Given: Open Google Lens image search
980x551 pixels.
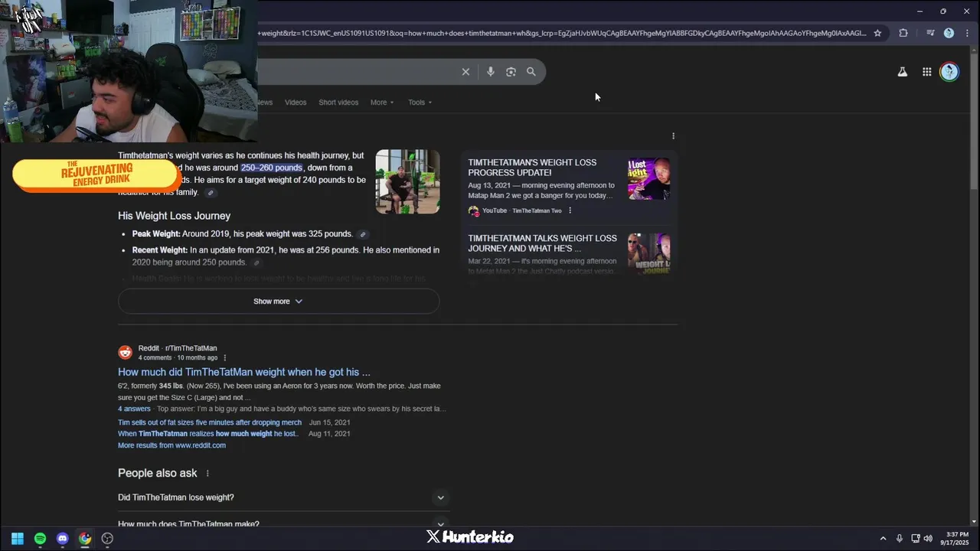Looking at the screenshot, I should point(511,72).
